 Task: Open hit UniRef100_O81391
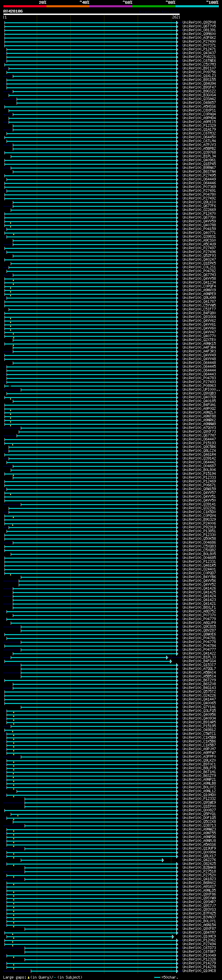click(x=199, y=30)
